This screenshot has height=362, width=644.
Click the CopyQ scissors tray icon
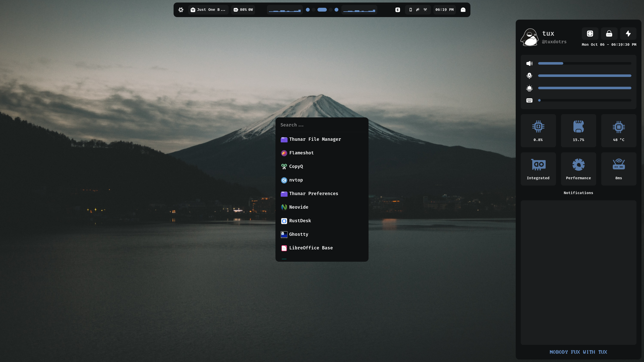pos(425,10)
